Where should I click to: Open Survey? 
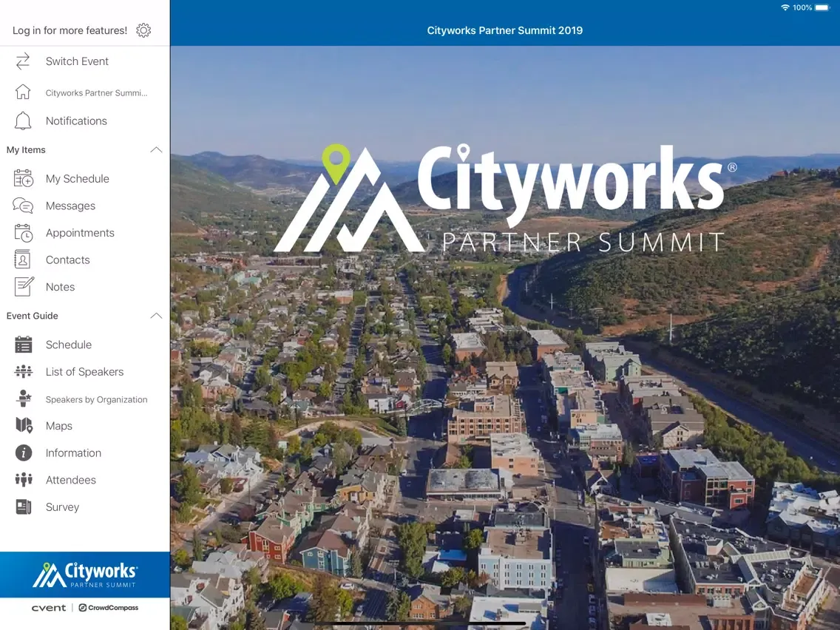click(85, 507)
